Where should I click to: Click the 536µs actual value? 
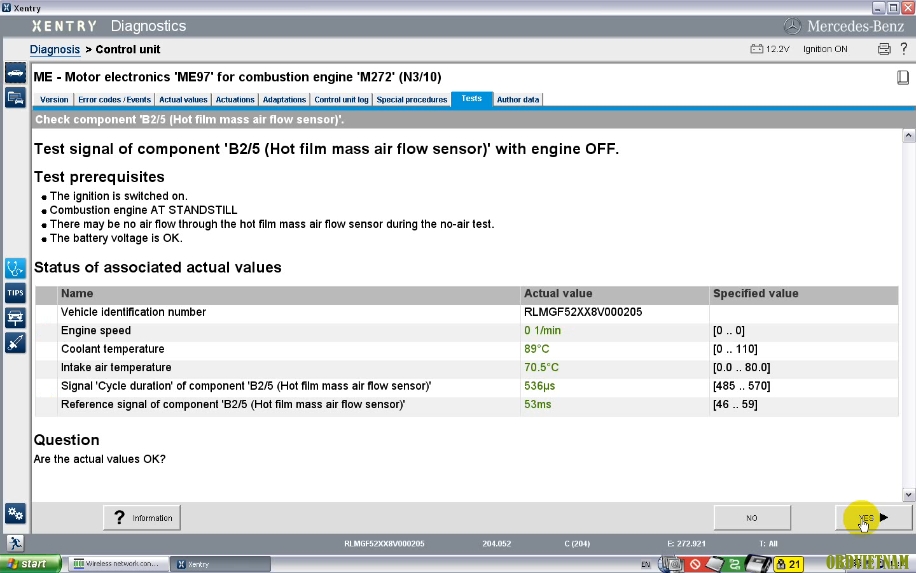(x=539, y=386)
